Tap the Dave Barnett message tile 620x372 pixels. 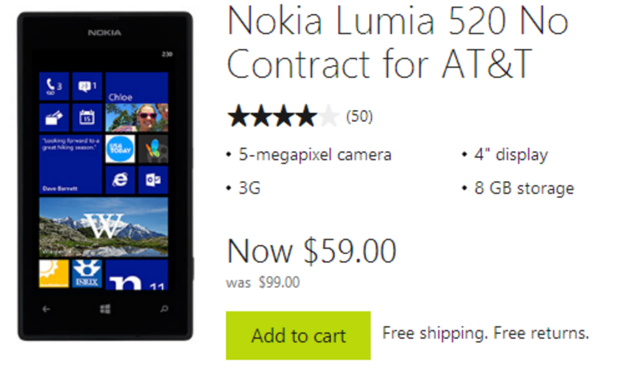pyautogui.click(x=71, y=164)
